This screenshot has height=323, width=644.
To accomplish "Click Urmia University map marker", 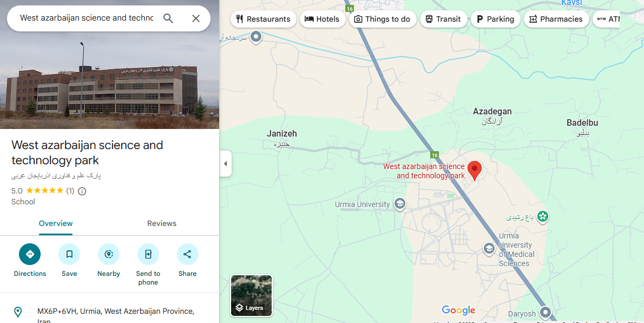I will pyautogui.click(x=399, y=203).
